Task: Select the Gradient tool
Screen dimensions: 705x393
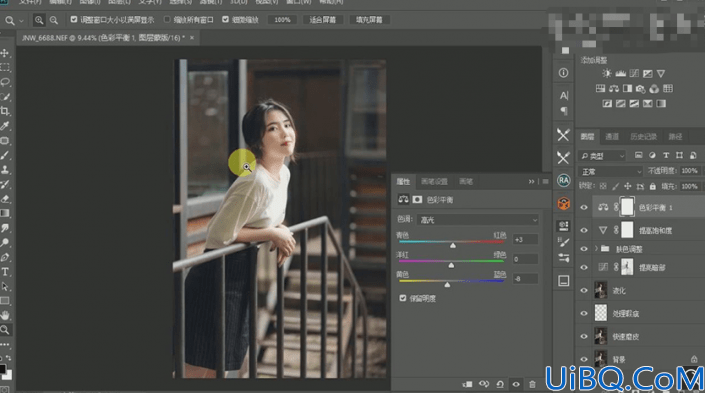Action: (x=5, y=213)
